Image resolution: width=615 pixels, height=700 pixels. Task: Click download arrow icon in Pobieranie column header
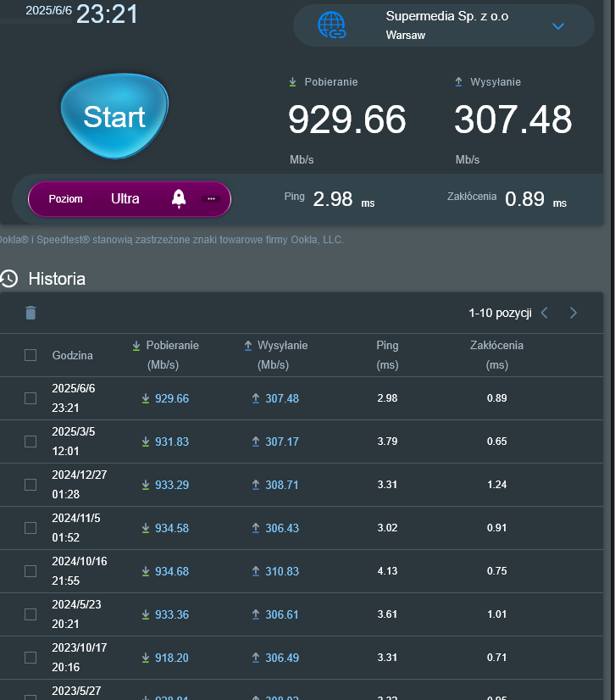(x=136, y=346)
